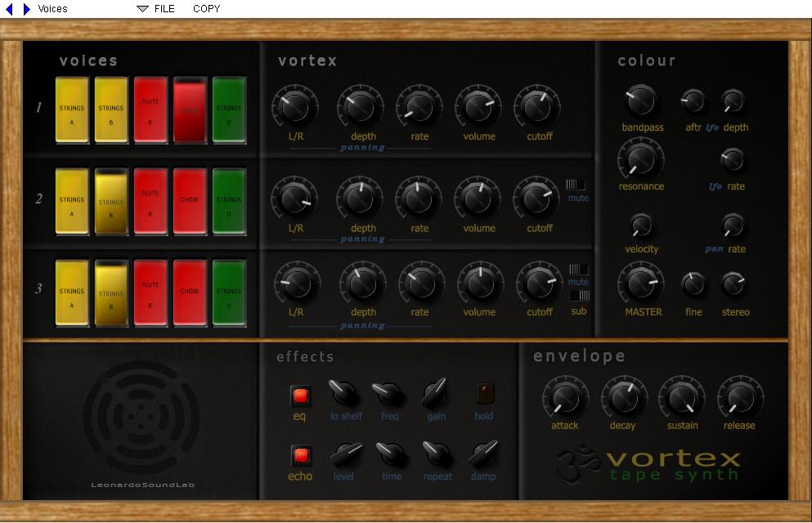Click the voice 2 panning depth knob
Screen dimensions: 812x523
[360, 199]
